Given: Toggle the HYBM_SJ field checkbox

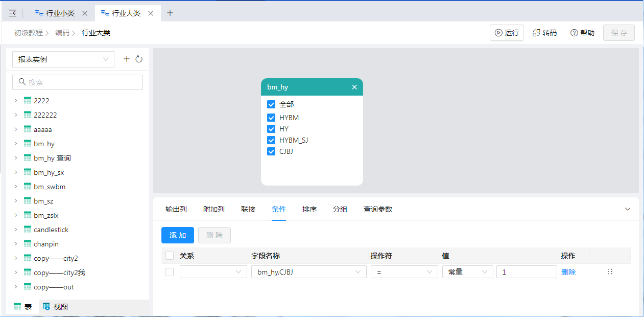Looking at the screenshot, I should [271, 140].
